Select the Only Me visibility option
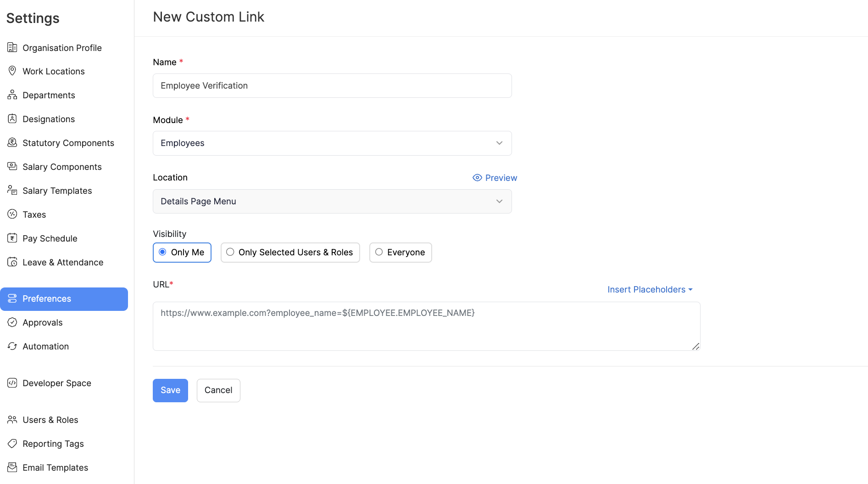868x484 pixels. [x=182, y=253]
